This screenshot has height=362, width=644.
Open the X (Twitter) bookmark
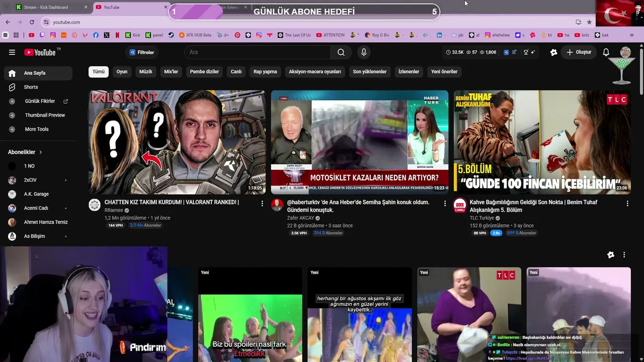click(107, 35)
